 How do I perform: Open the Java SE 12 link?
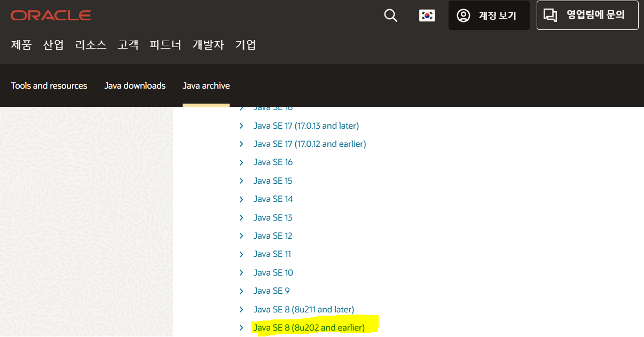click(273, 236)
